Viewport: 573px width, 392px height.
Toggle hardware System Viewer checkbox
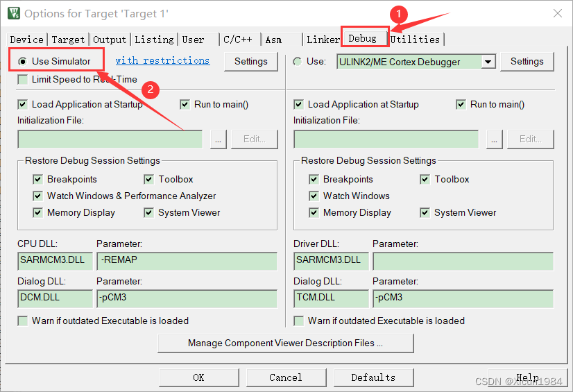pyautogui.click(x=425, y=212)
